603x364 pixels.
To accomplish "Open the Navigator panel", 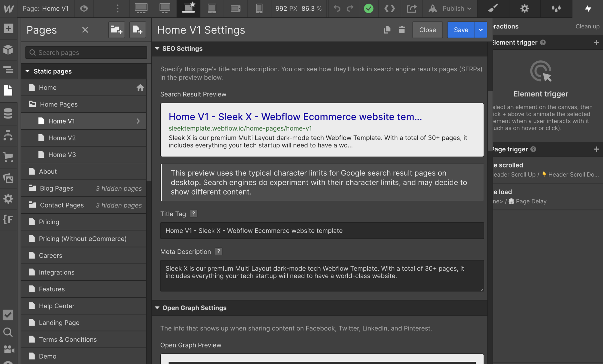I will pos(8,70).
